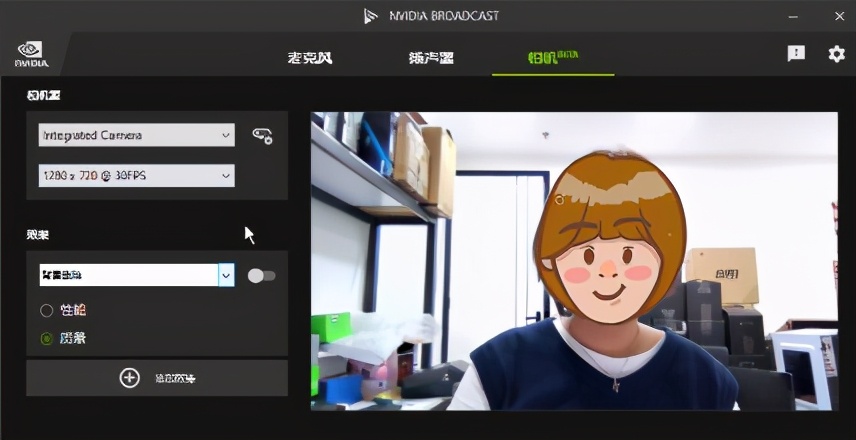Open the settings gear icon

[x=836, y=54]
